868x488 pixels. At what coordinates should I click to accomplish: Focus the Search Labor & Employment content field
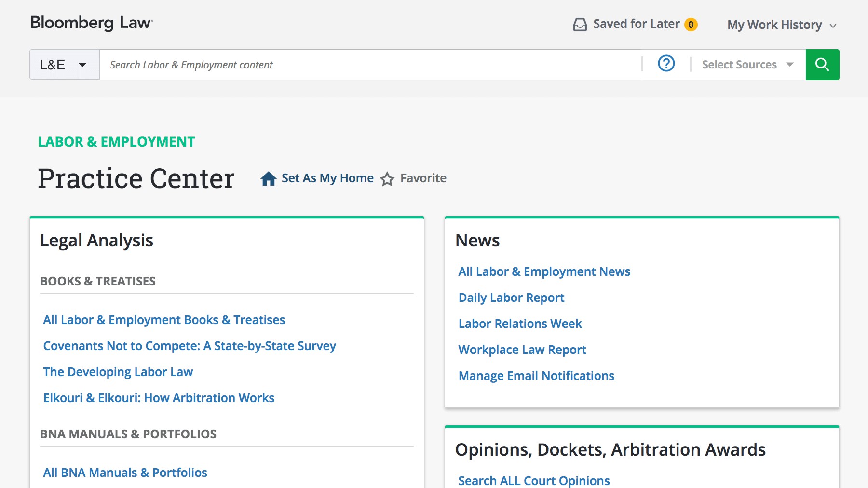click(371, 65)
